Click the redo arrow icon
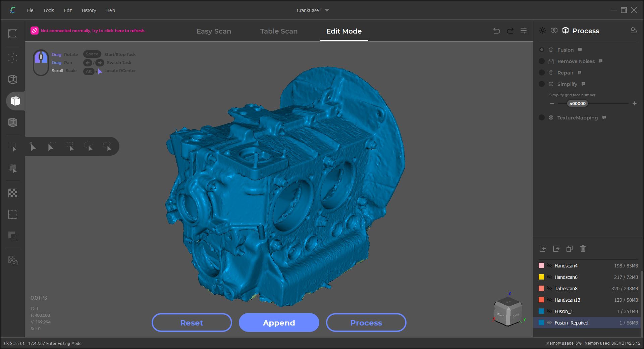 510,31
